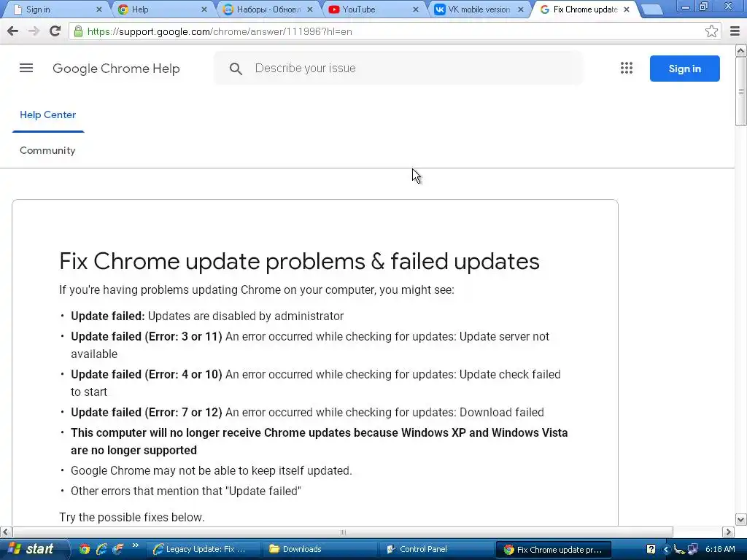Viewport: 747px width, 560px height.
Task: Switch to the Наборы - Обновл tab
Action: 268,9
